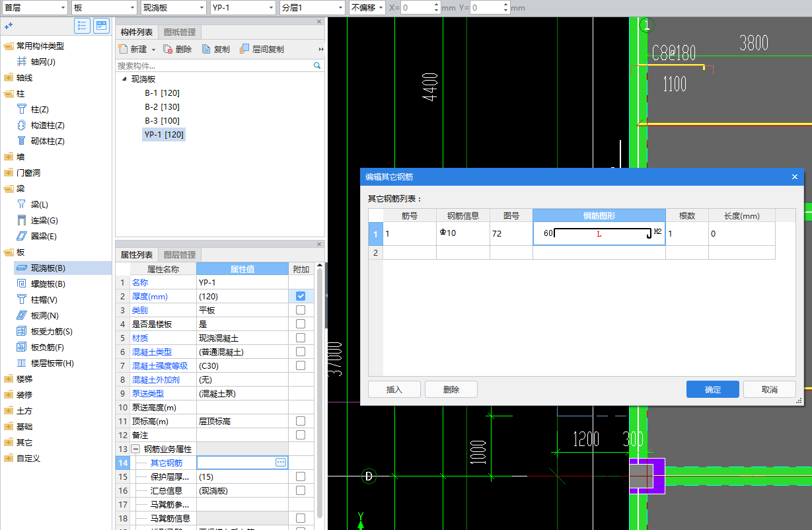Click 新建 new component icon
The width and height of the screenshot is (812, 530).
[123, 49]
